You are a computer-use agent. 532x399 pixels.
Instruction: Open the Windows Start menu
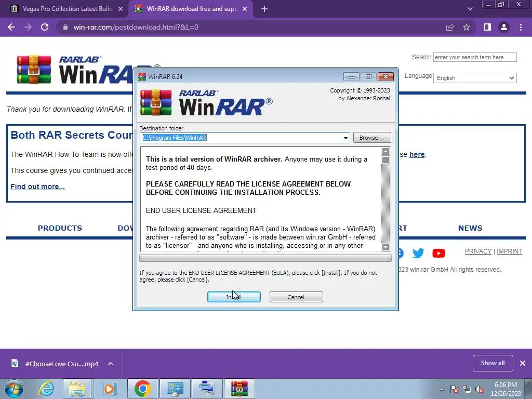click(14, 389)
